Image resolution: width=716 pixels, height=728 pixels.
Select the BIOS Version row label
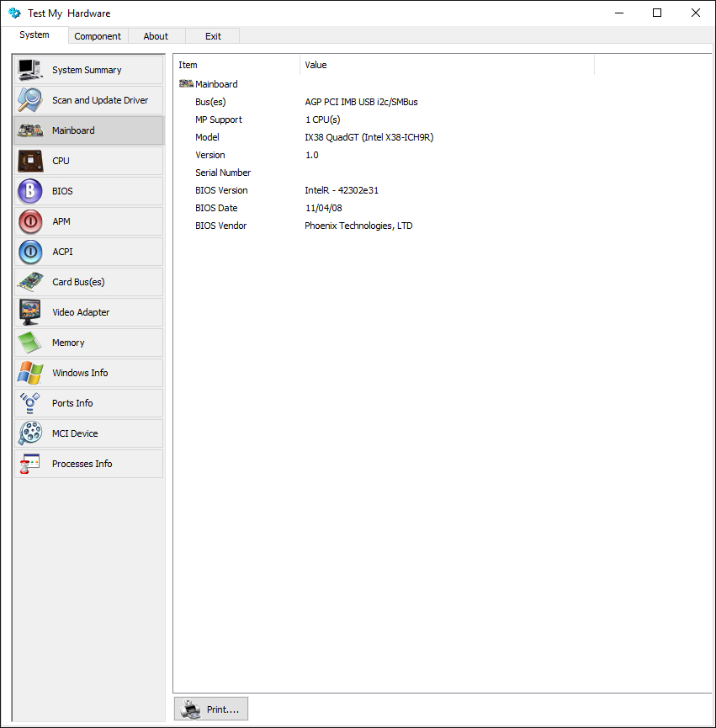click(x=221, y=190)
